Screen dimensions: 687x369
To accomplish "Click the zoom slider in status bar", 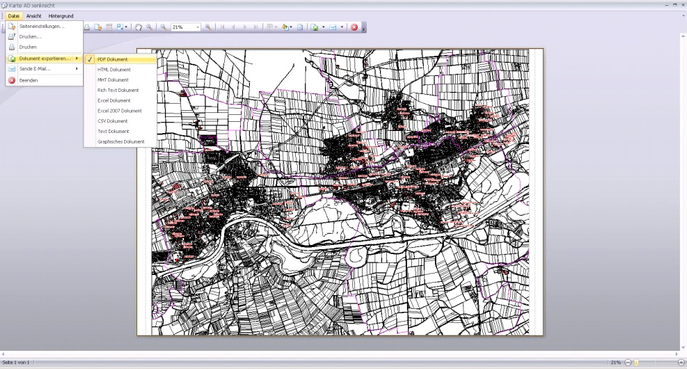I will tap(655, 362).
